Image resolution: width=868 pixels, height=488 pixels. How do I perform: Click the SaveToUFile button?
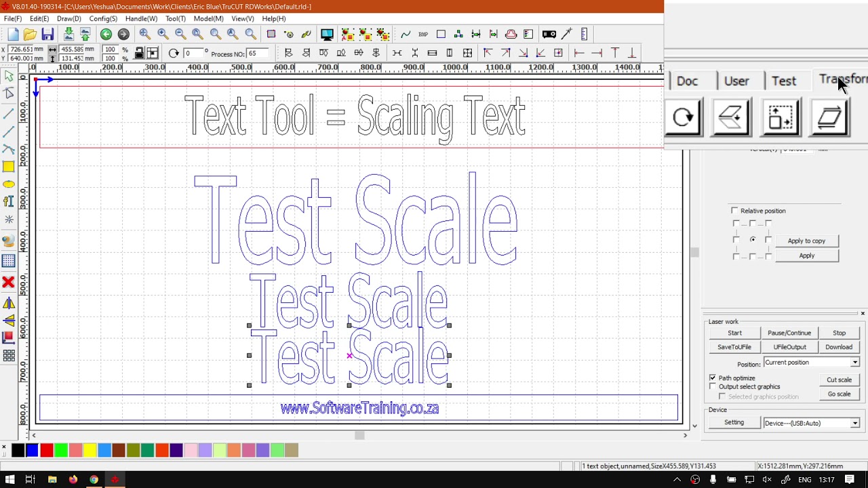[x=734, y=347]
